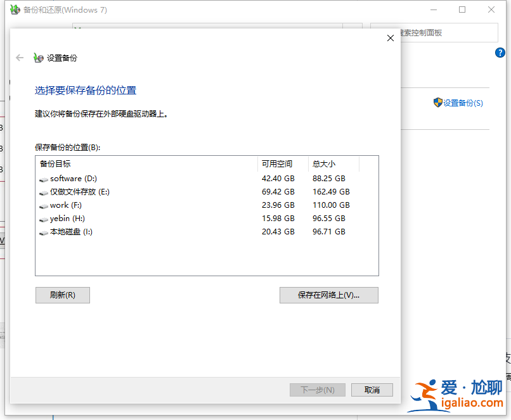511x420 pixels.
Task: Click the drive icon beside 仅做文件存放 (E:)
Action: (44, 192)
